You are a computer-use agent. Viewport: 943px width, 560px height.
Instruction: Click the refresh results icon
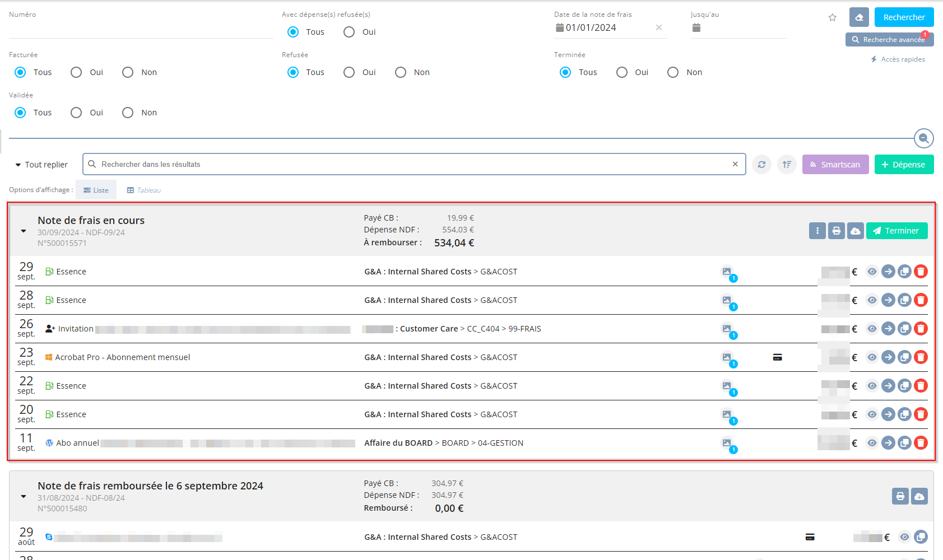761,165
